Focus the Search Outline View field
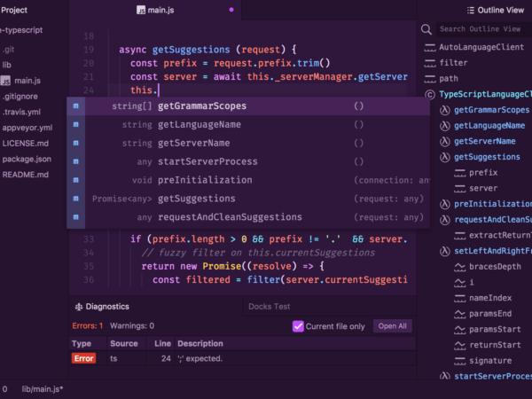Screen dimensions: 532x399 (x=483, y=29)
